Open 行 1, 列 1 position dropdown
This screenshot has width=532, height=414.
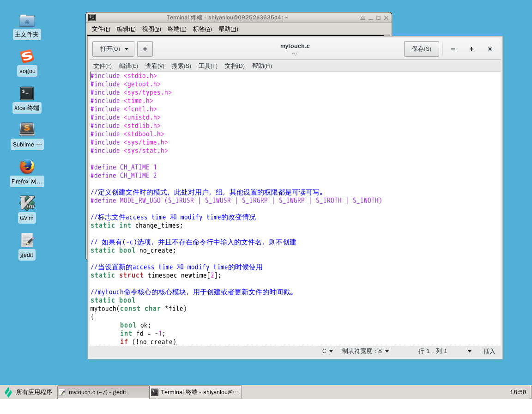444,351
